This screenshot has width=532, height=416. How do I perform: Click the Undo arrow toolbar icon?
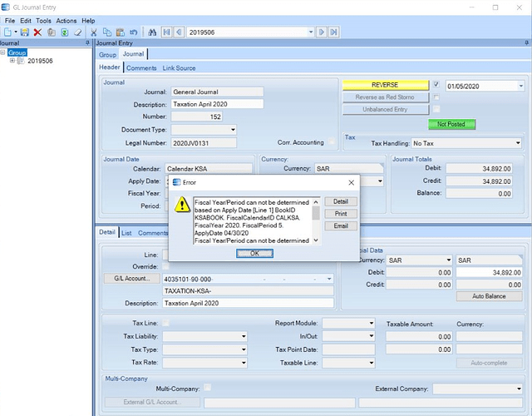tap(133, 32)
